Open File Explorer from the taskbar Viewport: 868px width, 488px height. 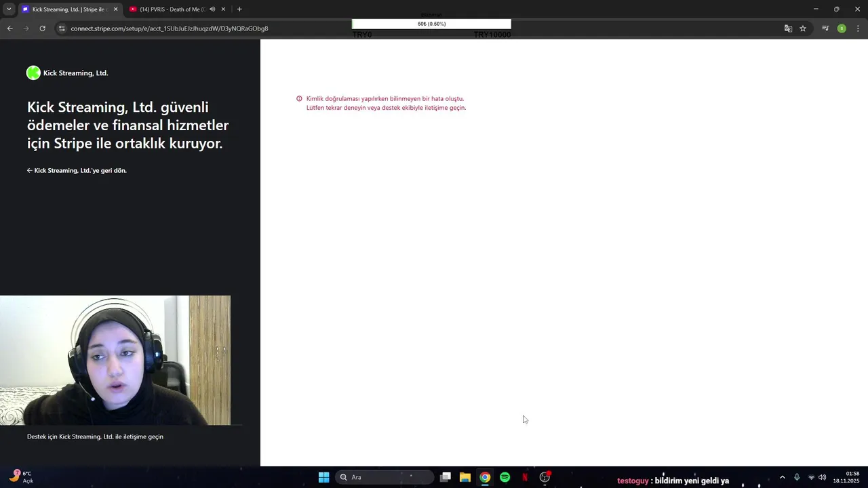(x=465, y=477)
